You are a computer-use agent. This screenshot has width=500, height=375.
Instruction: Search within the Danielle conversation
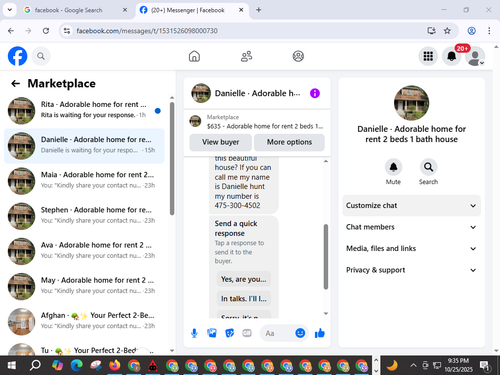428,167
